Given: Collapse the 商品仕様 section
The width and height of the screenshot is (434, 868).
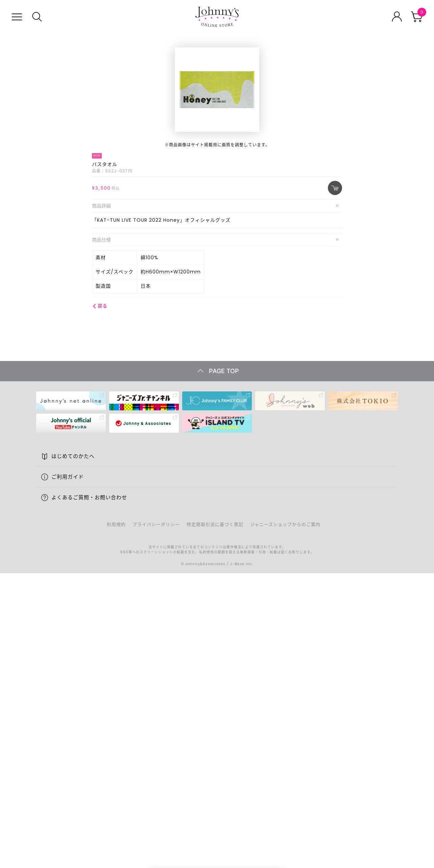Looking at the screenshot, I should tap(337, 240).
